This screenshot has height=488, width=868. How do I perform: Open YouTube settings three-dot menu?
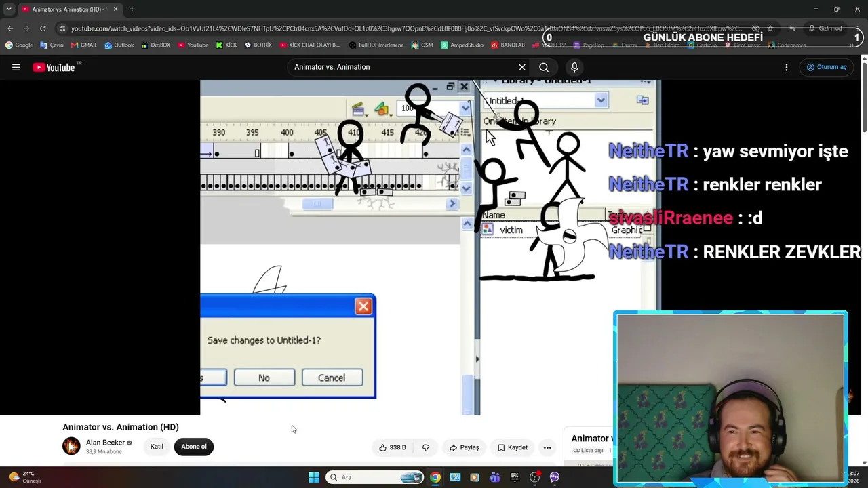(787, 67)
